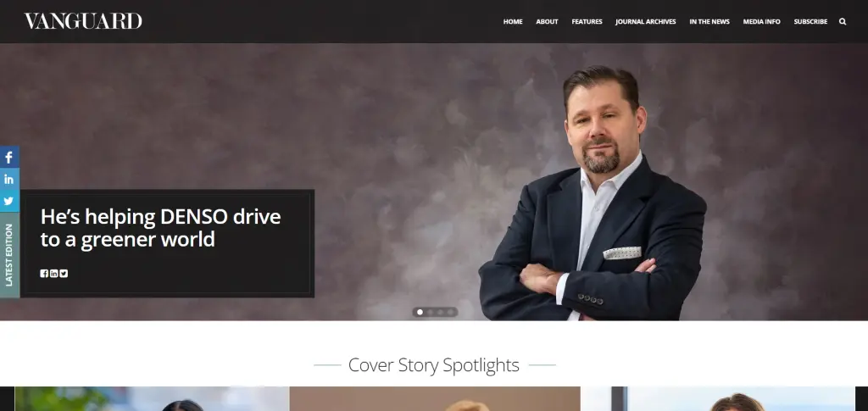Share via Facebook sidebar icon

coord(9,157)
